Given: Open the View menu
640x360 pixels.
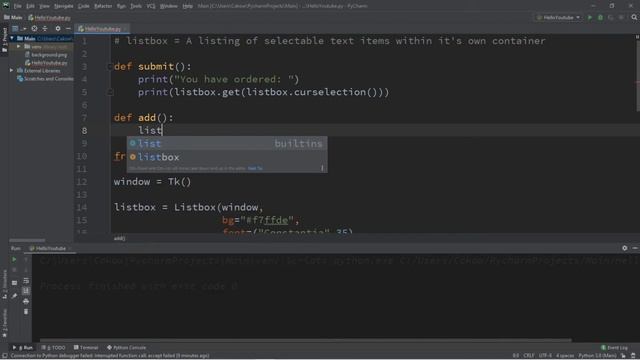Looking at the screenshot, I should [44, 6].
